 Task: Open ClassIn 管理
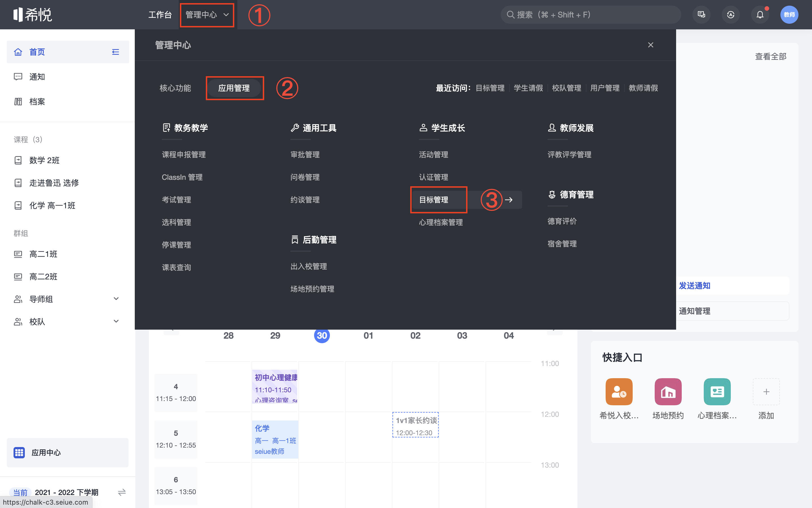(x=182, y=177)
